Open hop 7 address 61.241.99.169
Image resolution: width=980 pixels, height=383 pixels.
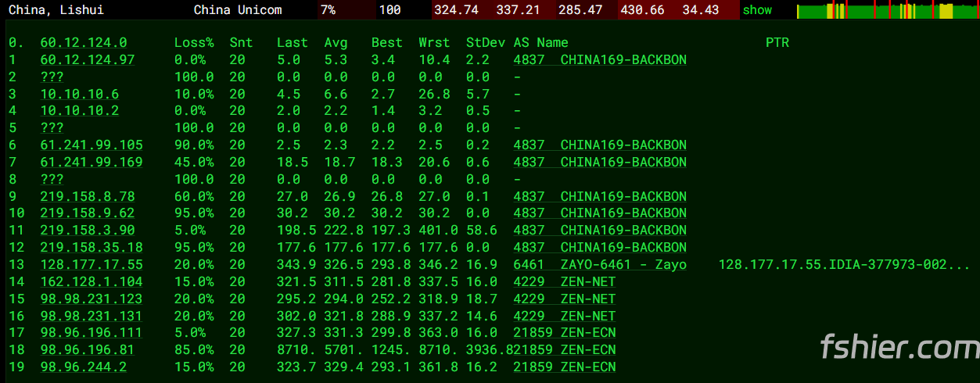coord(92,162)
